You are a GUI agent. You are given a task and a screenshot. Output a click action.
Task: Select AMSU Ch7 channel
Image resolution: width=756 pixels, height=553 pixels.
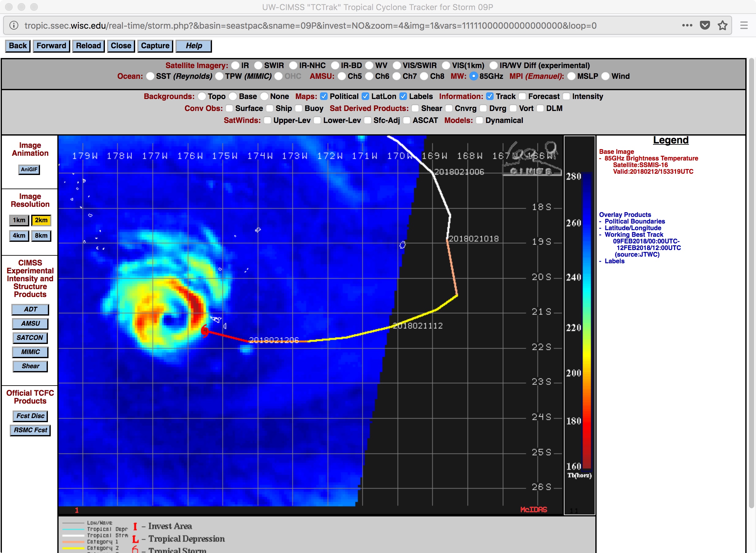tap(396, 76)
